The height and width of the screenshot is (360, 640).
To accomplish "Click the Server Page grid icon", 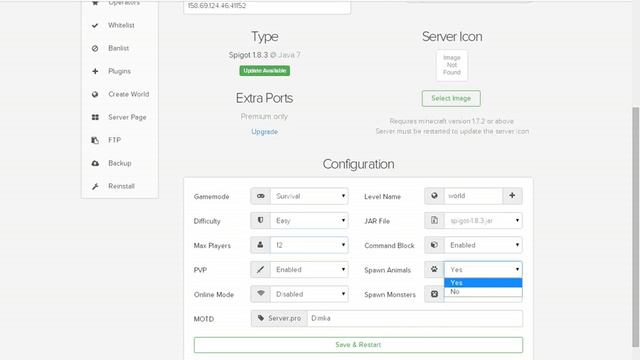I will click(95, 117).
